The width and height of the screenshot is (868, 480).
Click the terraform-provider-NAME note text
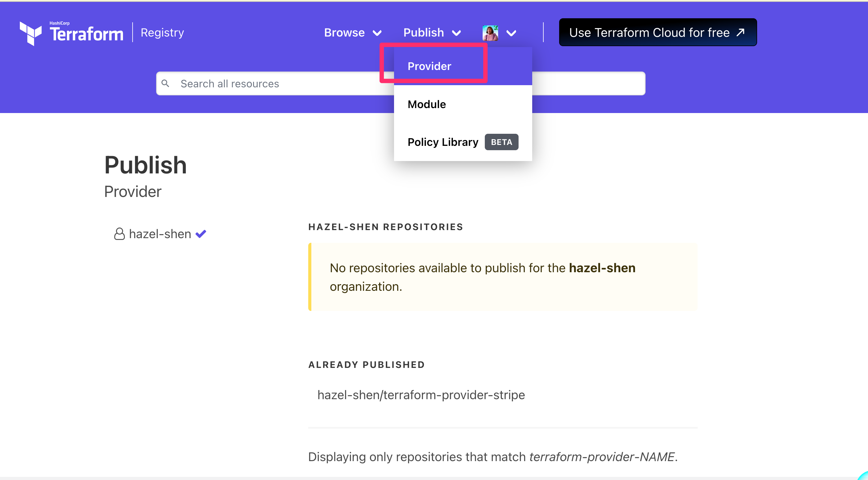[x=493, y=456]
